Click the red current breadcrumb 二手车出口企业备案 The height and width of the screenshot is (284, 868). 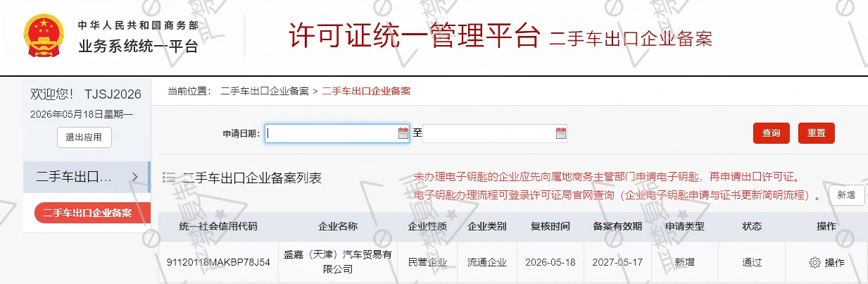point(366,91)
